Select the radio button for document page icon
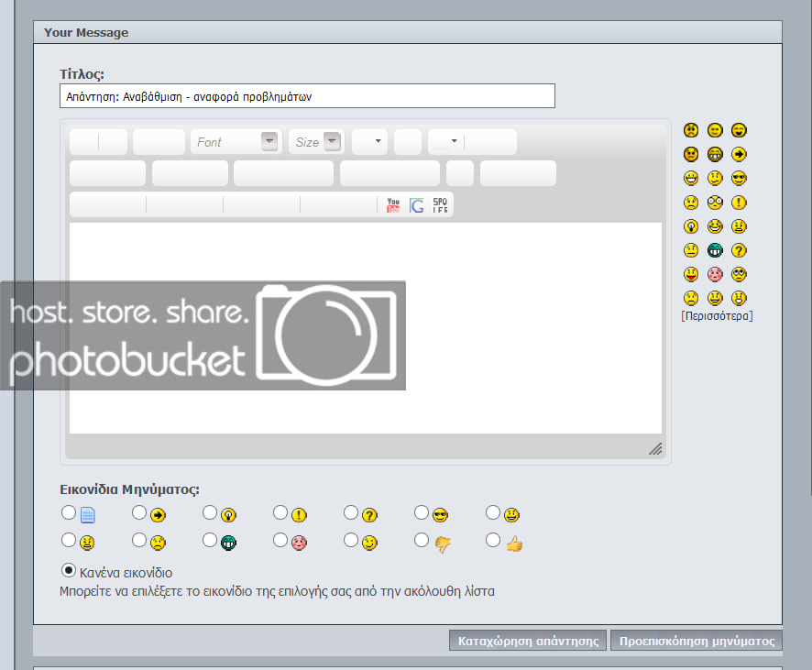Screen dimensions: 812x670 pyautogui.click(x=69, y=512)
